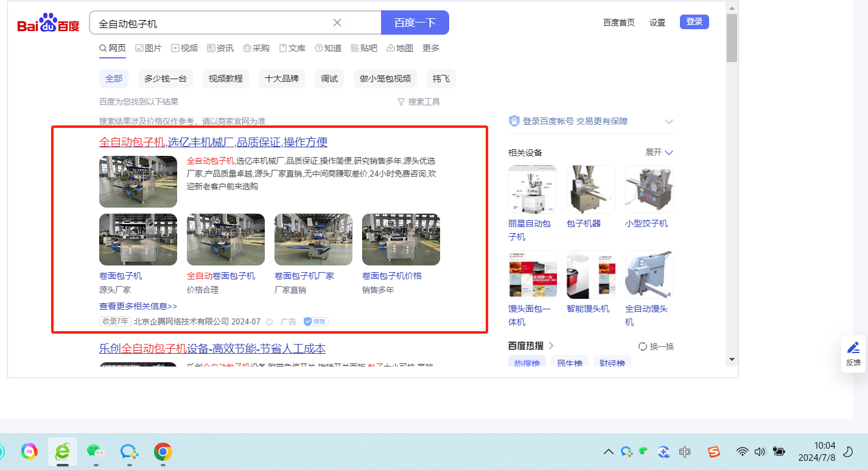Viewport: 868px width, 470px height.
Task: Click the 登录 login button
Action: 695,22
